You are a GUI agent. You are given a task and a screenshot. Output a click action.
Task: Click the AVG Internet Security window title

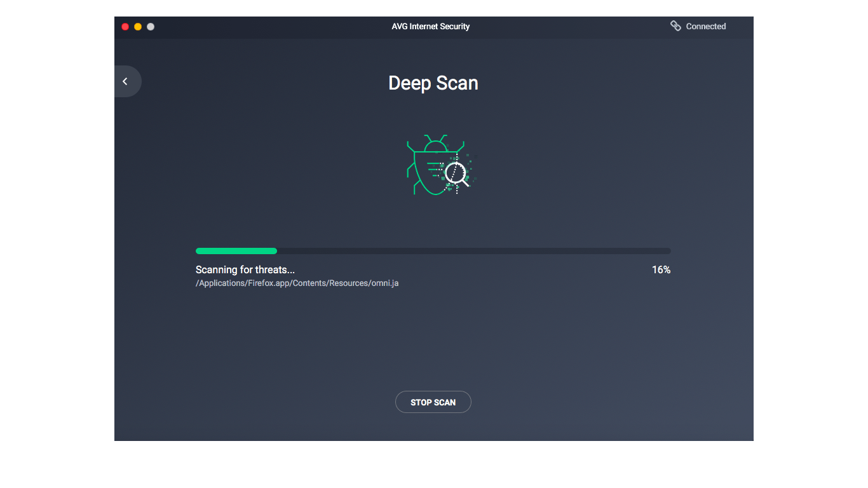tap(431, 27)
